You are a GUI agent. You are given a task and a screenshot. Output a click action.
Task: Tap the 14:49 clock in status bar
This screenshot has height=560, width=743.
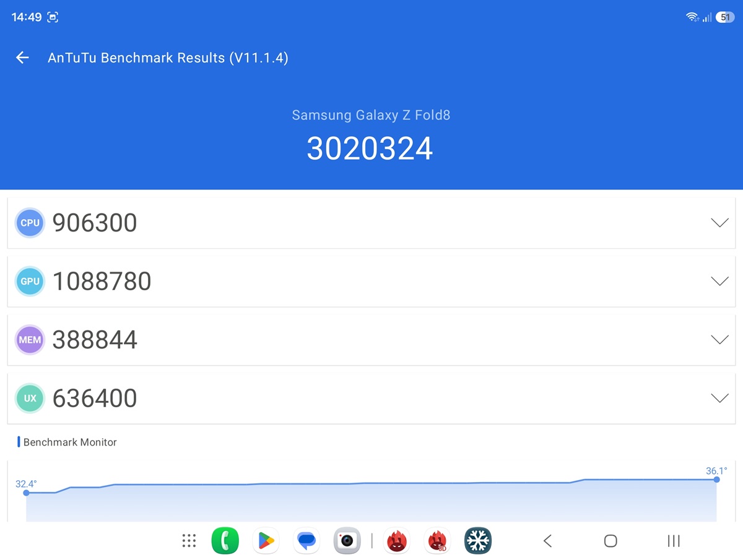tap(27, 17)
